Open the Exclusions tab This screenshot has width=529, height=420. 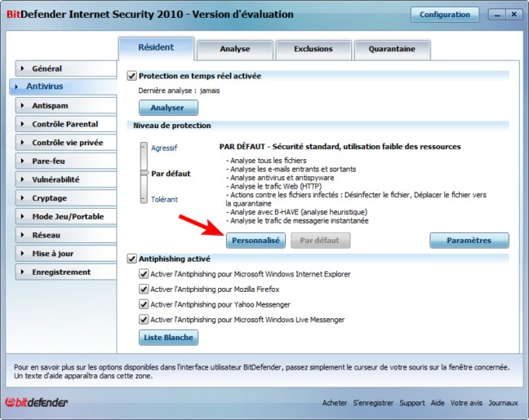tap(313, 49)
